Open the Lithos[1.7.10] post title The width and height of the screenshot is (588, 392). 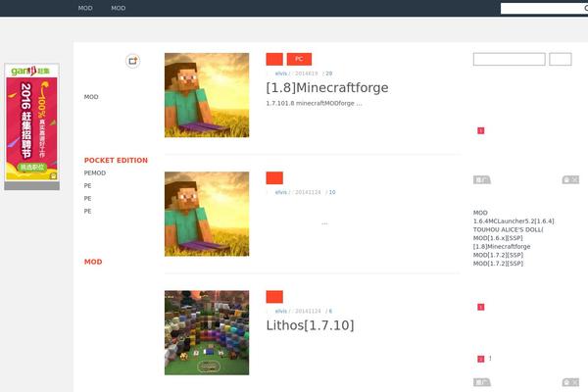coord(310,325)
